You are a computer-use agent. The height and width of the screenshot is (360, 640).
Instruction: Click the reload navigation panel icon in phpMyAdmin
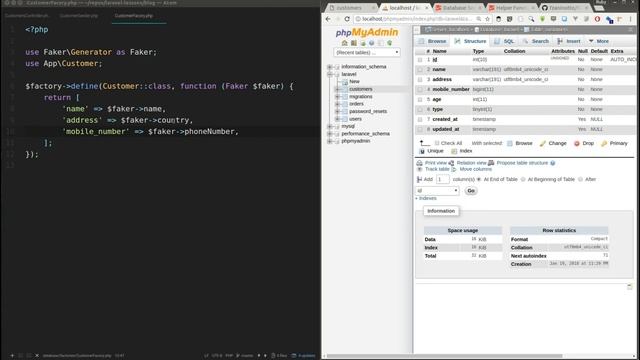pos(389,43)
